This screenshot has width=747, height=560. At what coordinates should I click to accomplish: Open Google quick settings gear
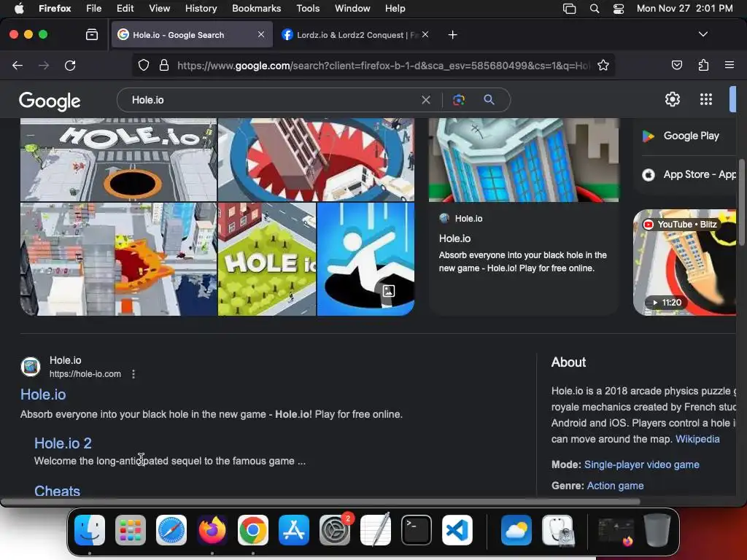point(672,99)
